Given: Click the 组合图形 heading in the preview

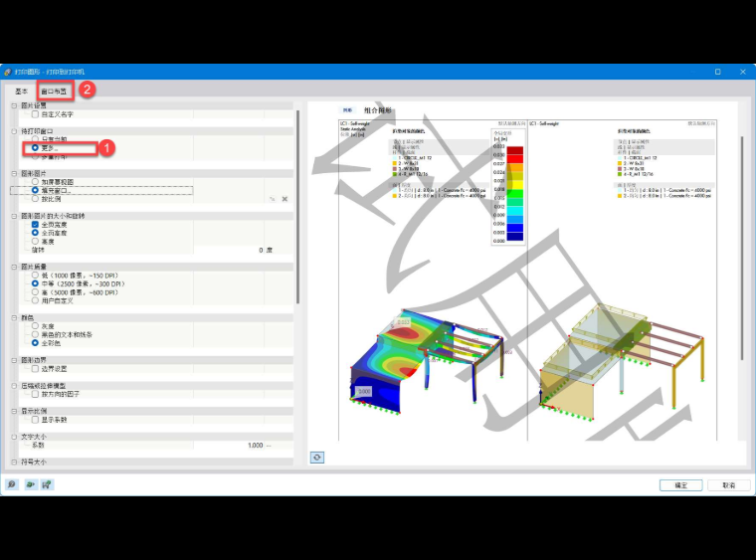Looking at the screenshot, I should [x=378, y=110].
